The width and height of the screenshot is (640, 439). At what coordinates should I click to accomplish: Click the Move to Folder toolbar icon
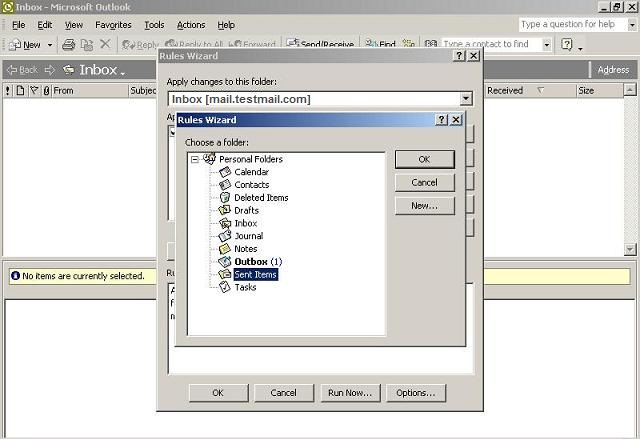(87, 44)
